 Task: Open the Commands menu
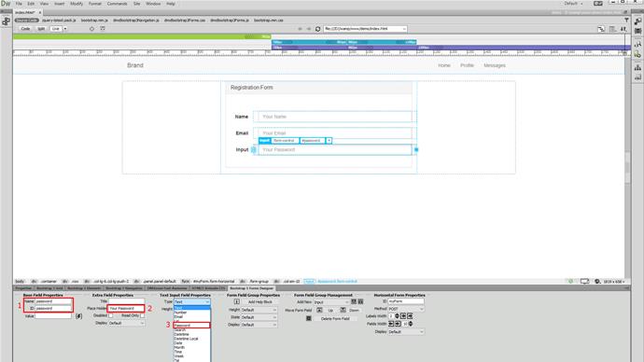[x=117, y=4]
